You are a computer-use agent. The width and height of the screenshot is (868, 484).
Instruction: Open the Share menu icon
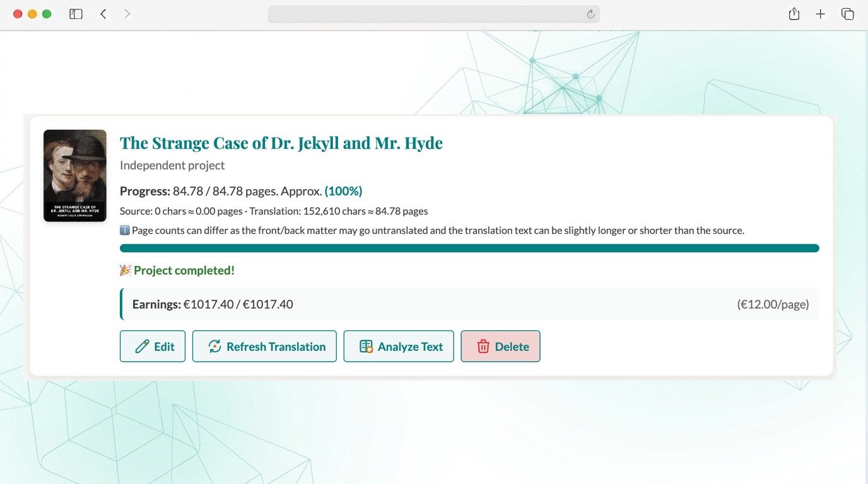click(x=794, y=14)
